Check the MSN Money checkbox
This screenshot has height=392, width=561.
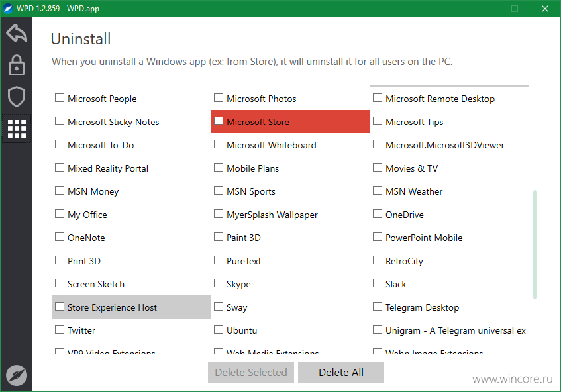60,191
